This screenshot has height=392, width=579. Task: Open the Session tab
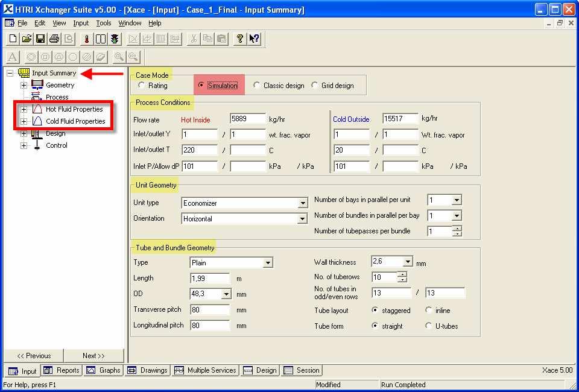point(302,370)
